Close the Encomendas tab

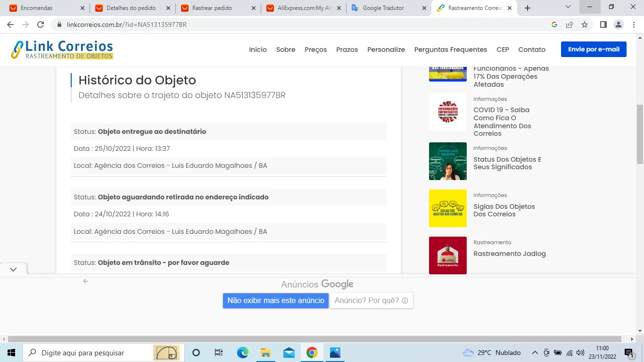[83, 8]
